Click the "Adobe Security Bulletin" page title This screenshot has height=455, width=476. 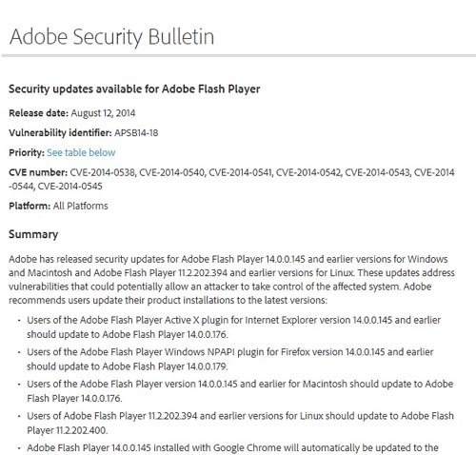(x=111, y=37)
